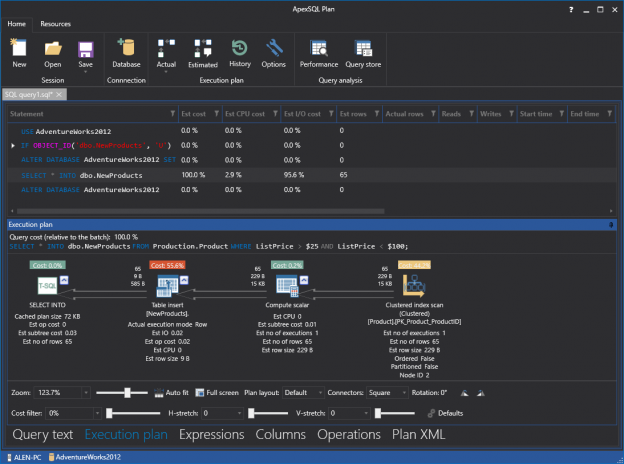Open the Columns tab

tap(281, 435)
